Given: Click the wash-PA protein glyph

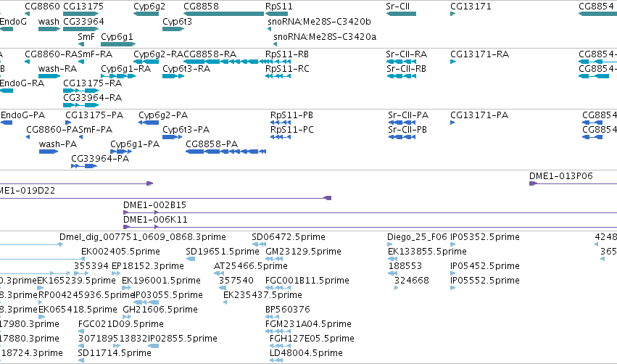Looking at the screenshot, I should pyautogui.click(x=49, y=152).
